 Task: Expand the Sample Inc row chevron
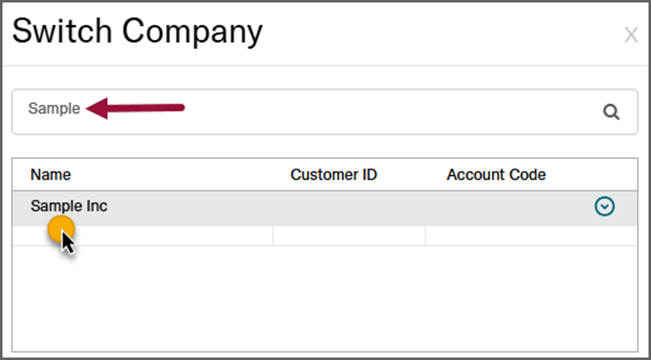tap(604, 206)
